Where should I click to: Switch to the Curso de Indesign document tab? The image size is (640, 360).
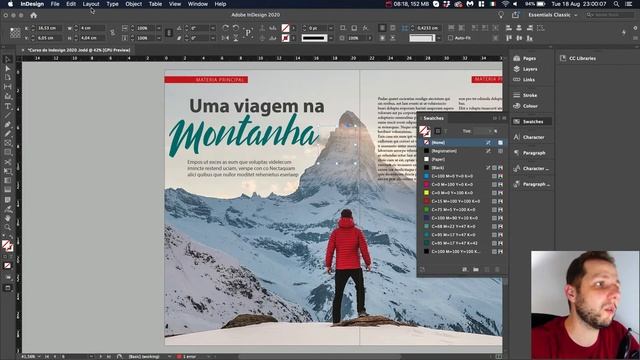[79, 50]
